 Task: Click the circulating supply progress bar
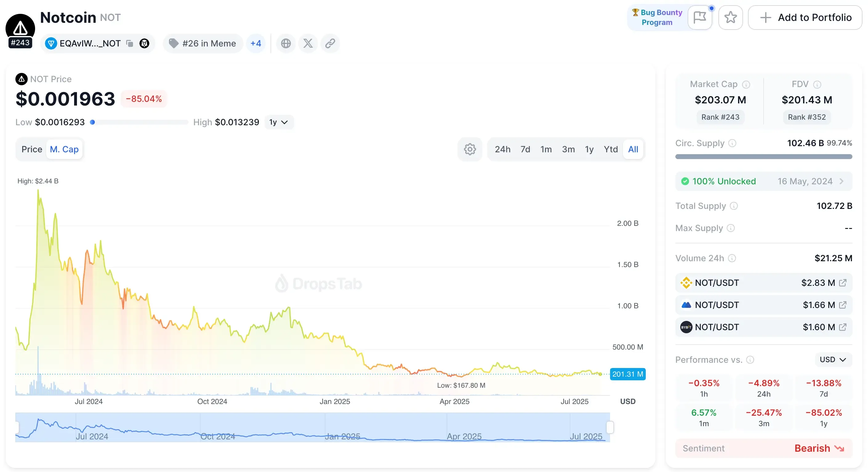click(x=763, y=156)
